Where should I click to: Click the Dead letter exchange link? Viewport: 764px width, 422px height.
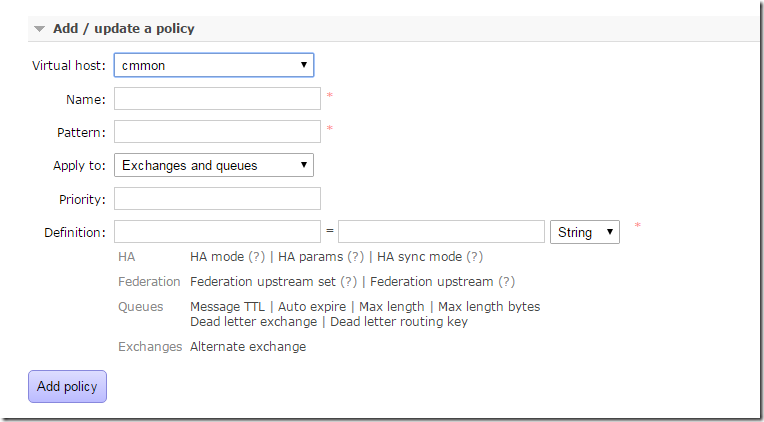pyautogui.click(x=253, y=322)
